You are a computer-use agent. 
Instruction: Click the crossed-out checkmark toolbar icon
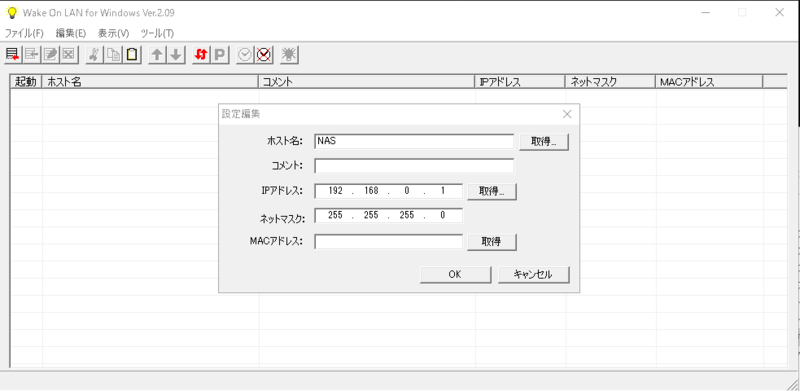click(x=264, y=55)
